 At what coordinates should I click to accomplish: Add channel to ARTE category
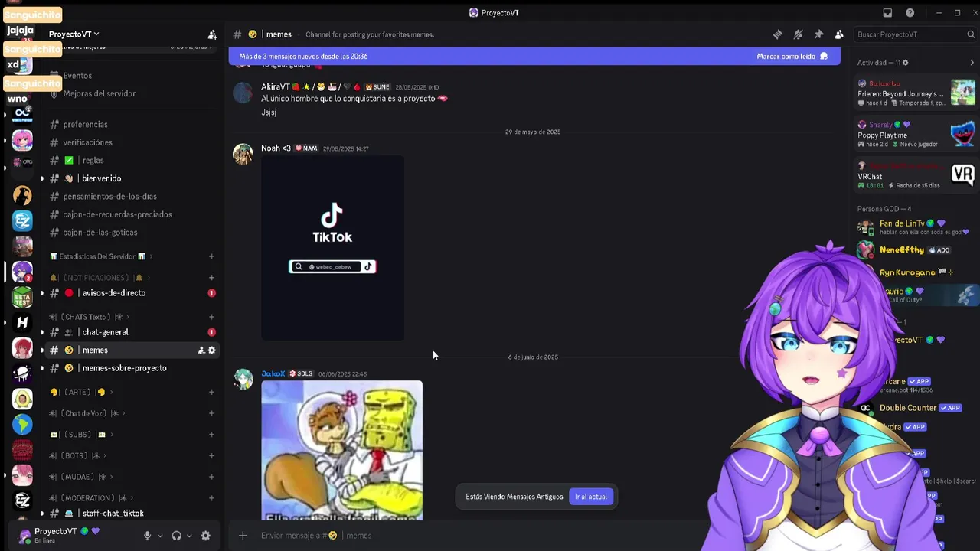click(211, 393)
